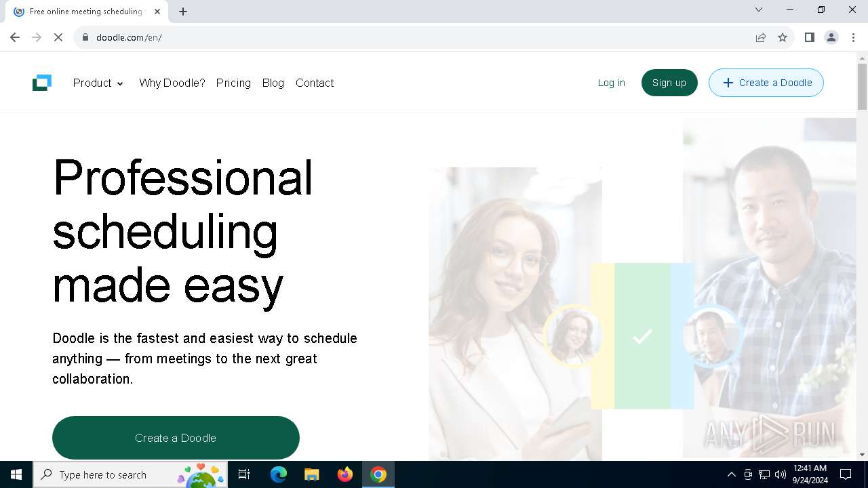Show hidden system tray icons
868x488 pixels.
[x=731, y=474]
